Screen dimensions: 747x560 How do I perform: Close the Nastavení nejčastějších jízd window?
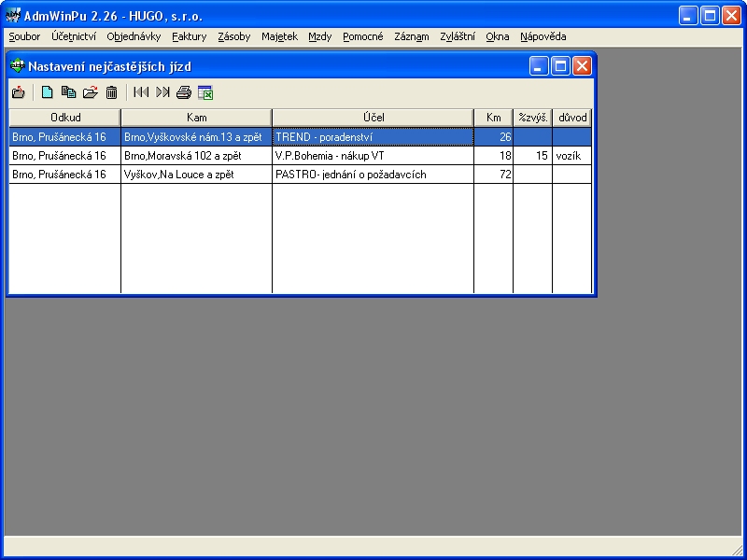(x=582, y=66)
